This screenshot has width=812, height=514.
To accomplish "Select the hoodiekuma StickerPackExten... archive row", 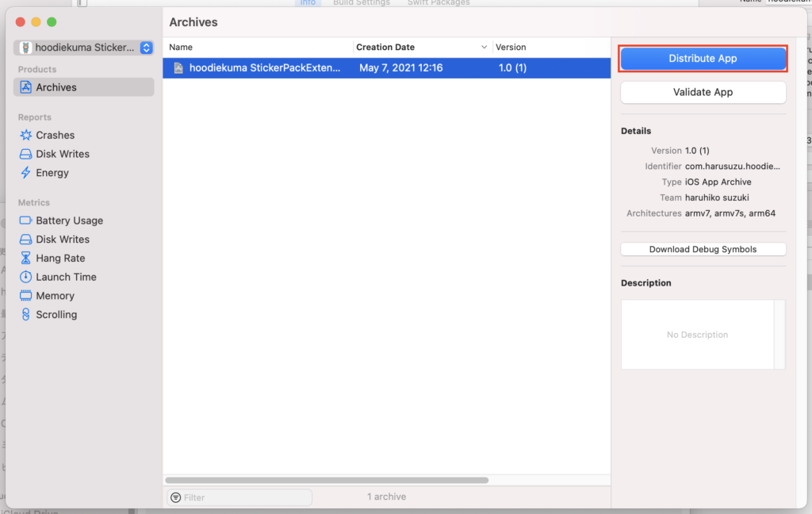I will [386, 68].
